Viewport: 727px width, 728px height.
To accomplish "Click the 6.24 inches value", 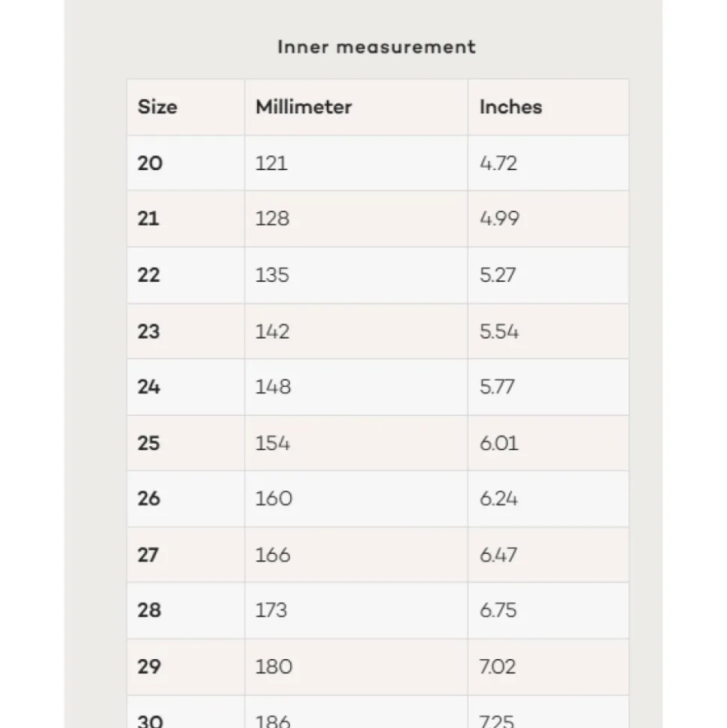I will click(498, 499).
